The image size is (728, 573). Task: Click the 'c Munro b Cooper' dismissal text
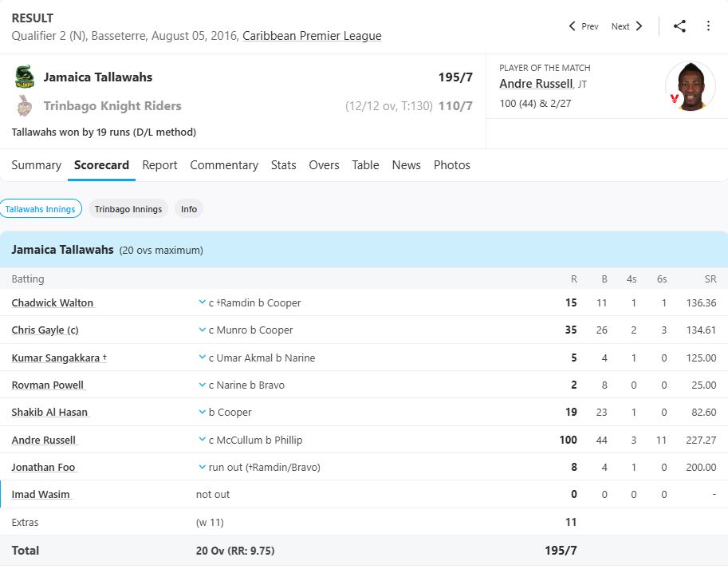point(250,330)
